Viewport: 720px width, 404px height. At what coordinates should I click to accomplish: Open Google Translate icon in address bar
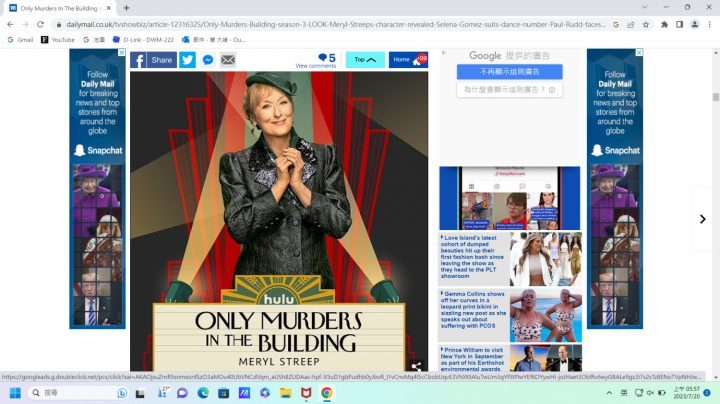point(616,24)
